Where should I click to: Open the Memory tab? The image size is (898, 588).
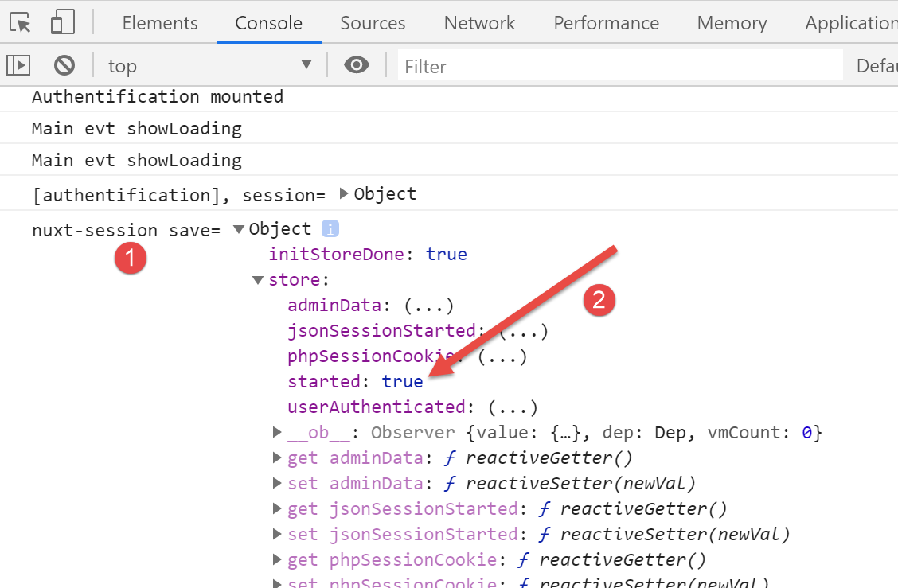(x=732, y=23)
